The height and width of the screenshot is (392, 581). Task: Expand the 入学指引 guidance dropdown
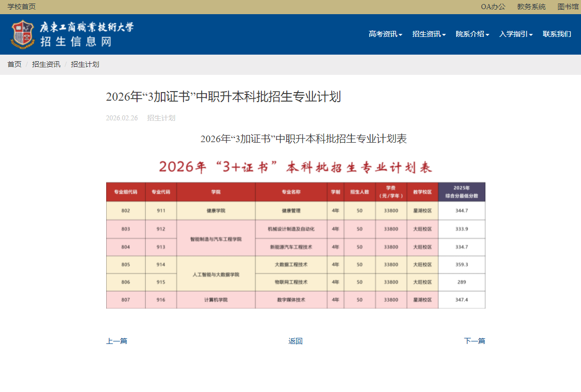(x=515, y=34)
